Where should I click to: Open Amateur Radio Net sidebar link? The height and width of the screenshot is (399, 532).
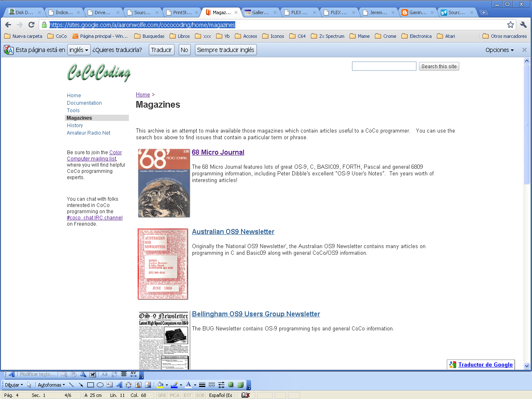tap(89, 133)
